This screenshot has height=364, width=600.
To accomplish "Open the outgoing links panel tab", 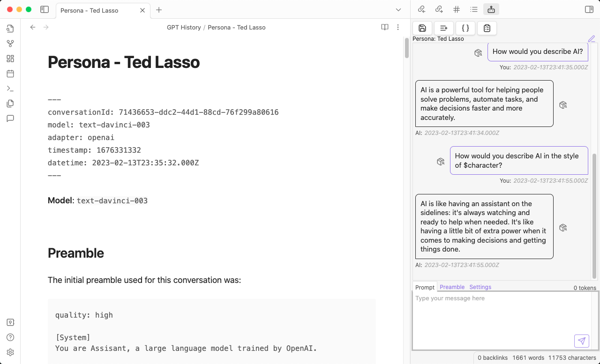I will click(439, 9).
